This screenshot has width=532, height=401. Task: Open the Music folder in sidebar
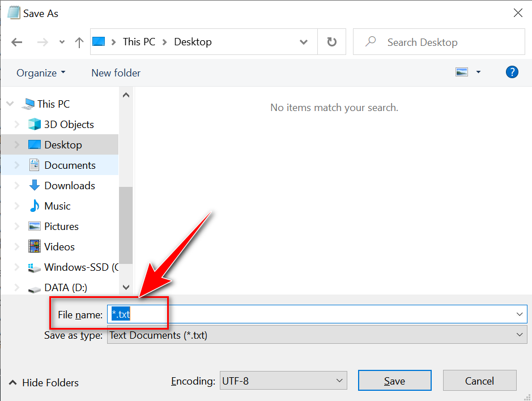point(57,206)
